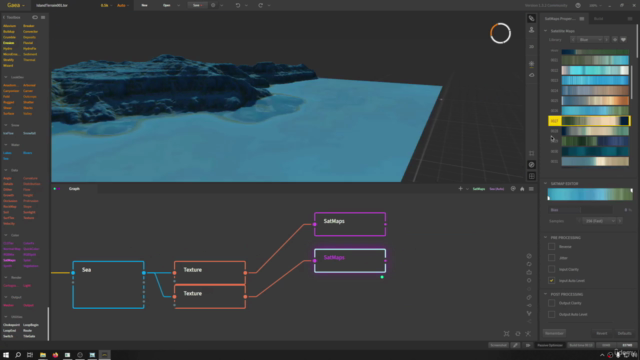Viewport: 640px width, 360px height.
Task: Open the Library Blue dropdown
Action: pos(591,40)
